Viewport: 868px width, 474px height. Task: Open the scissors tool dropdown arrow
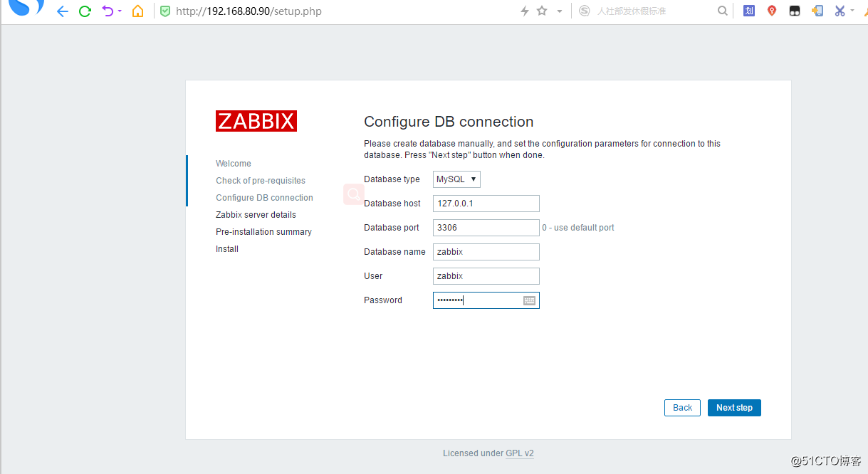click(852, 11)
